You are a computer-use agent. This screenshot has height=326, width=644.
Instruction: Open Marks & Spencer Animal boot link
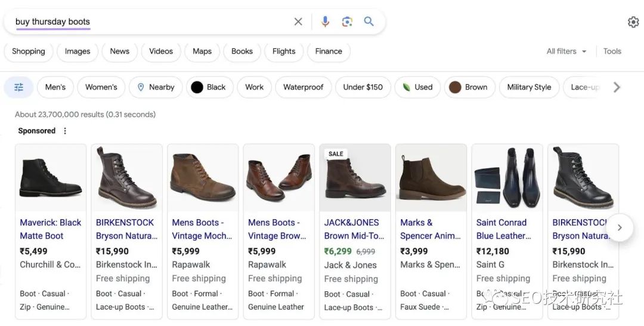431,229
